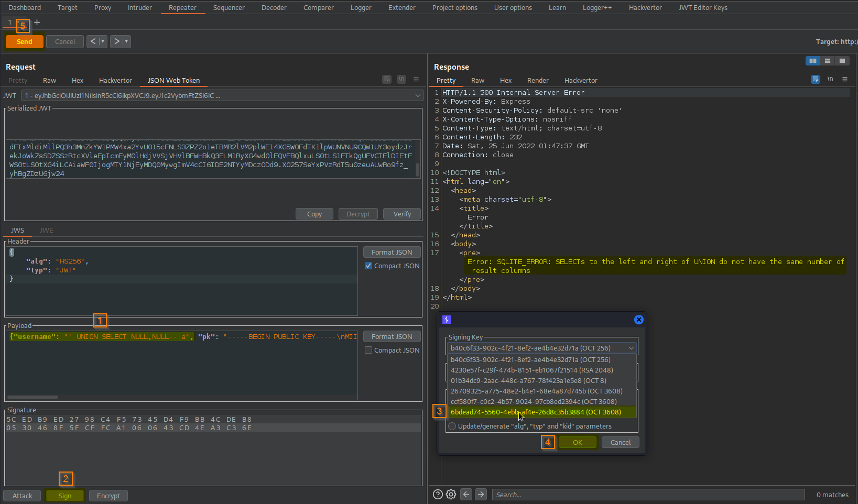Viewport: 858px width, 504px height.
Task: Toggle non-printable characters icon in Request panel
Action: tap(401, 80)
